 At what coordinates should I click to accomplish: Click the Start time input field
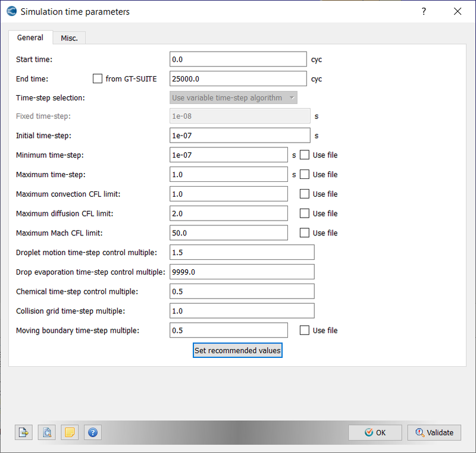(x=238, y=59)
